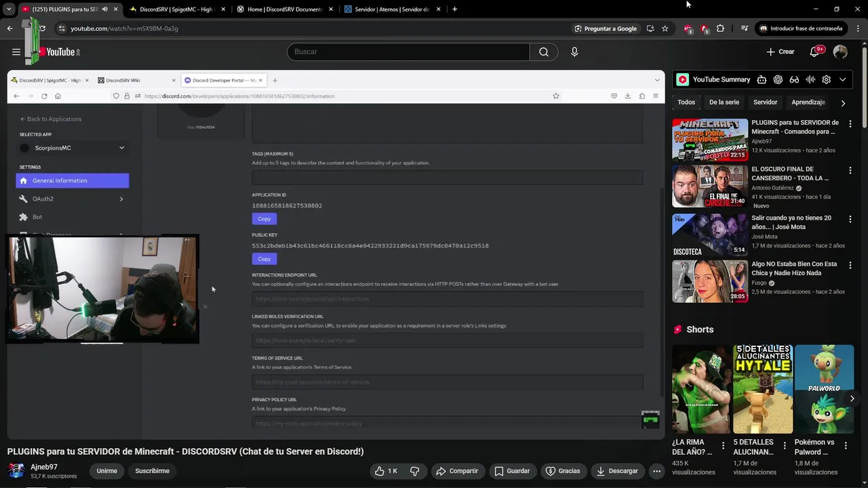Open the tab search chevron
This screenshot has width=868, height=488.
click(x=9, y=9)
